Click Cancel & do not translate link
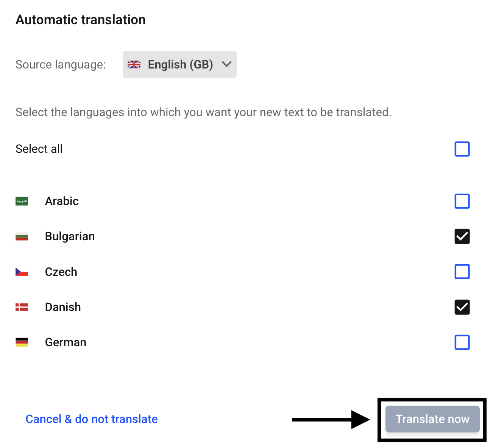Viewport: 493px width, 448px height. pyautogui.click(x=92, y=419)
